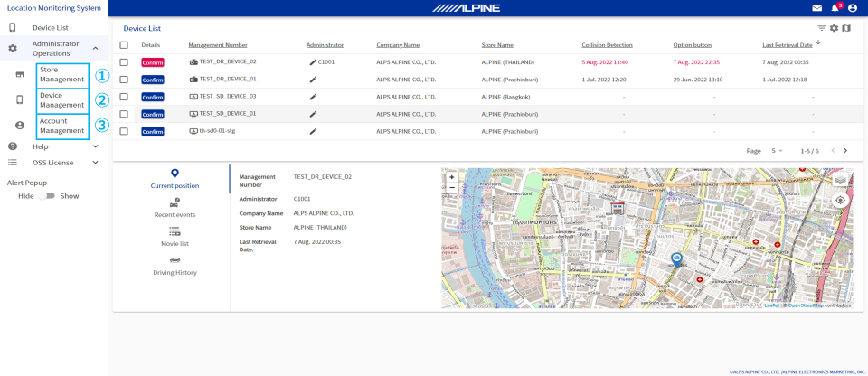
Task: Click store name ALPINE (Bangkok) cell
Action: click(506, 97)
